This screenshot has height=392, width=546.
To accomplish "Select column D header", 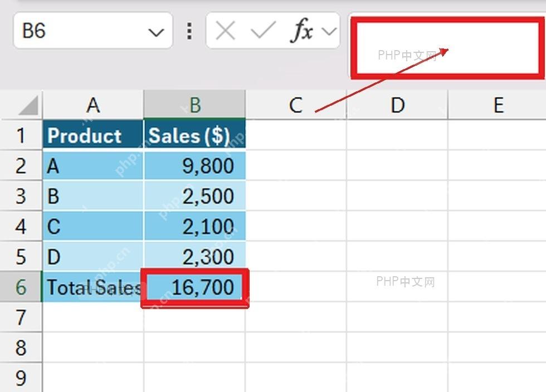I will point(397,105).
